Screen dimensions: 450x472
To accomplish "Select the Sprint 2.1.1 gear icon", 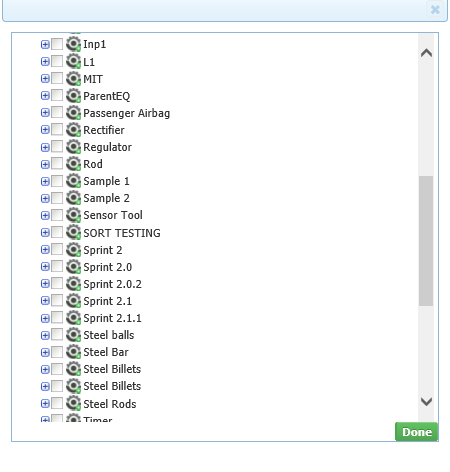I will (x=73, y=318).
